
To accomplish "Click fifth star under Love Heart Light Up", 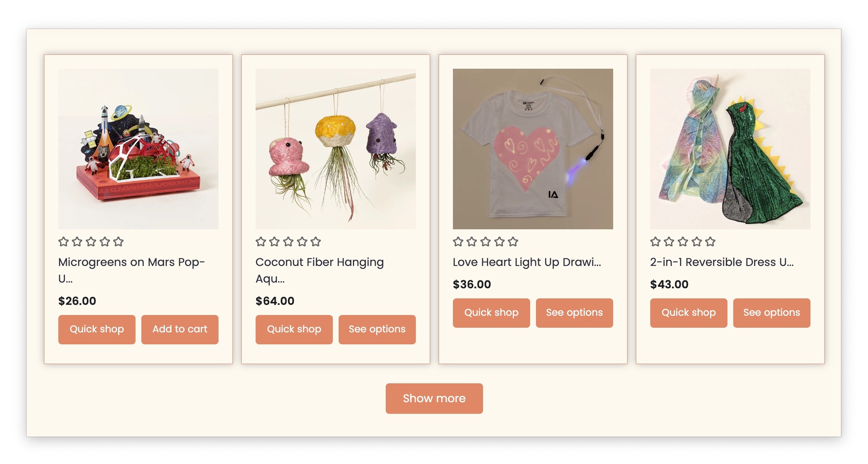I will coord(513,242).
